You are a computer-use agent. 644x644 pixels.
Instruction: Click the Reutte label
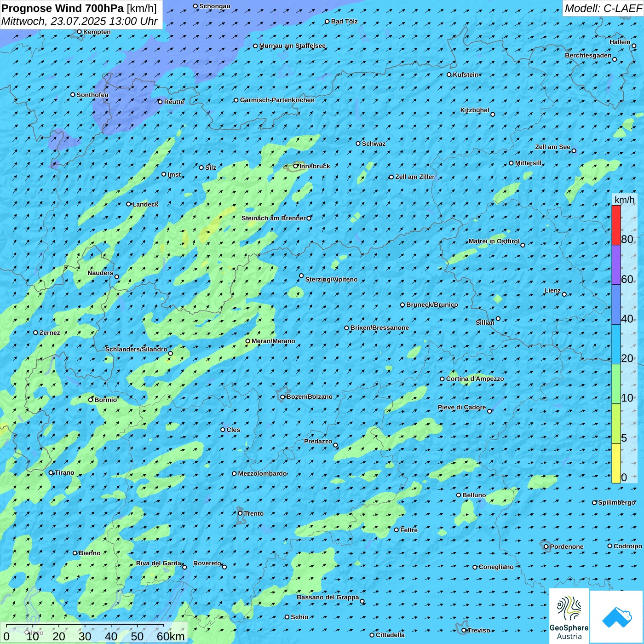174,102
